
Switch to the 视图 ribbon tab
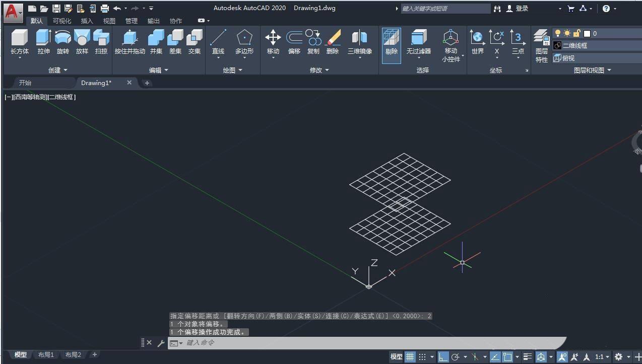[x=109, y=21]
